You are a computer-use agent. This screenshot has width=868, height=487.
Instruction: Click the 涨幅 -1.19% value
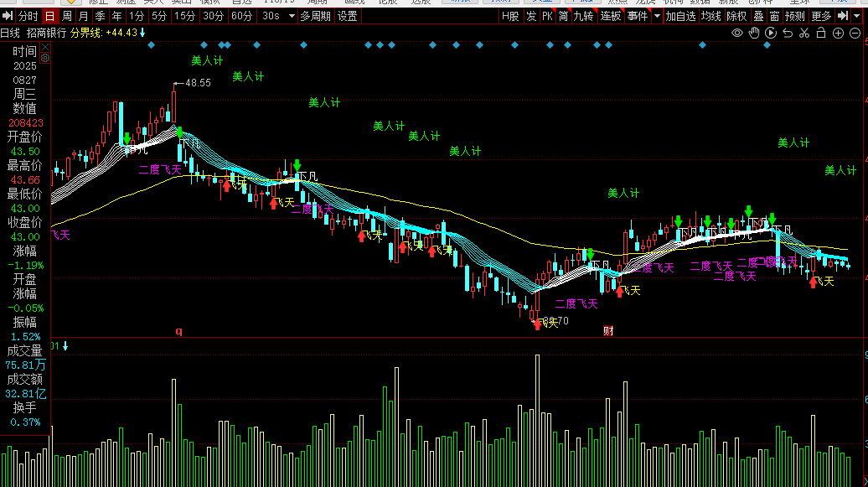tap(25, 266)
